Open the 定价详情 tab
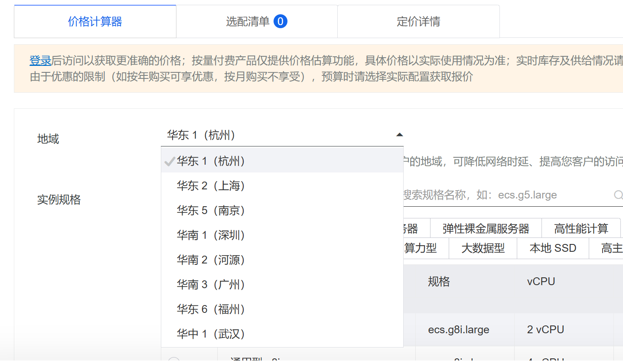The height and width of the screenshot is (364, 623). [x=418, y=21]
